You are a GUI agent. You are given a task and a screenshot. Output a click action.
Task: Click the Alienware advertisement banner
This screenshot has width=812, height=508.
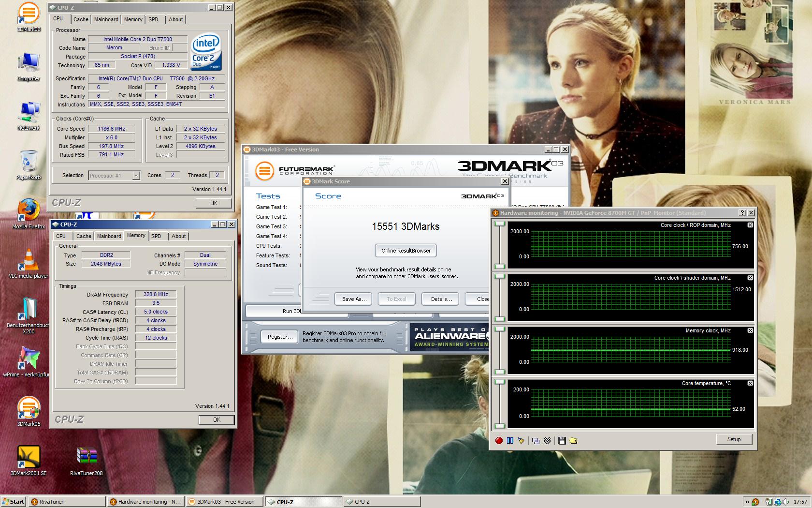coord(449,337)
